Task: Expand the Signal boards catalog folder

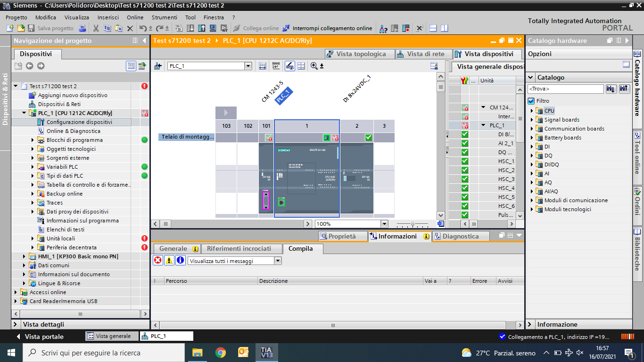Action: point(532,120)
